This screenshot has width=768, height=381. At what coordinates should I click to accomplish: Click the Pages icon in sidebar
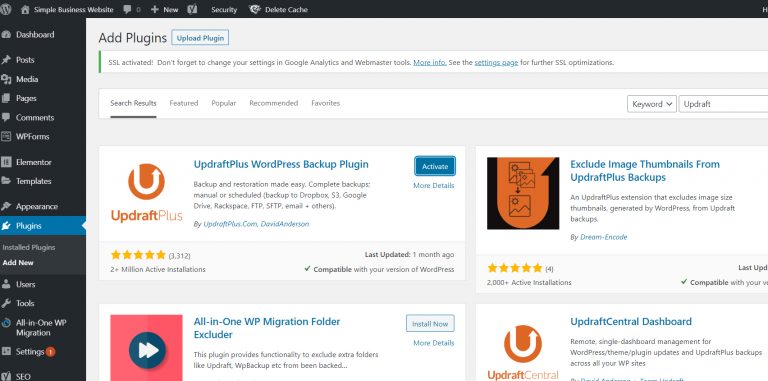click(6, 98)
